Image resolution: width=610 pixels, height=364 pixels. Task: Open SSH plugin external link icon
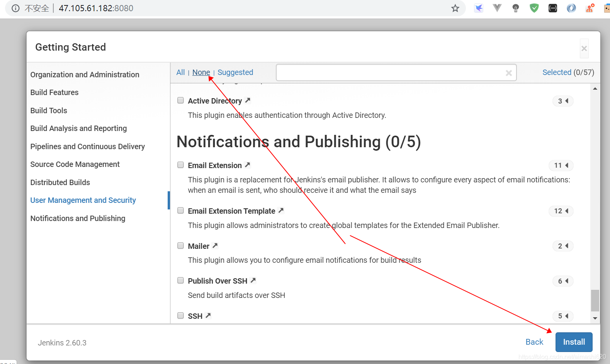208,316
